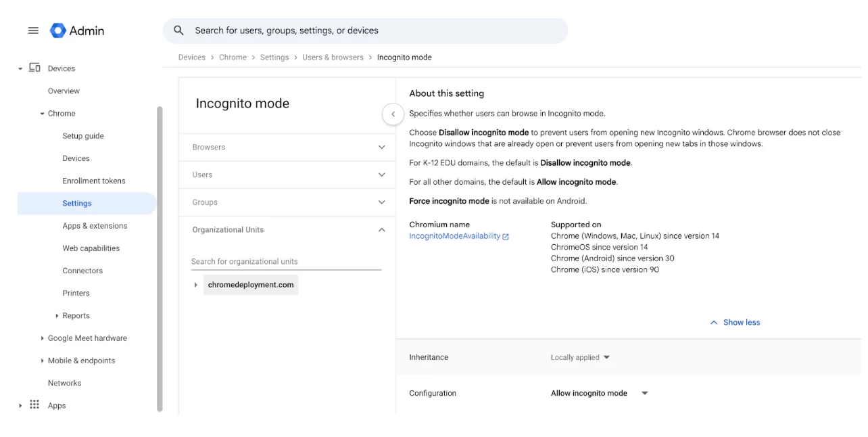Click the Devices icon in sidebar
868x437 pixels.
[34, 68]
